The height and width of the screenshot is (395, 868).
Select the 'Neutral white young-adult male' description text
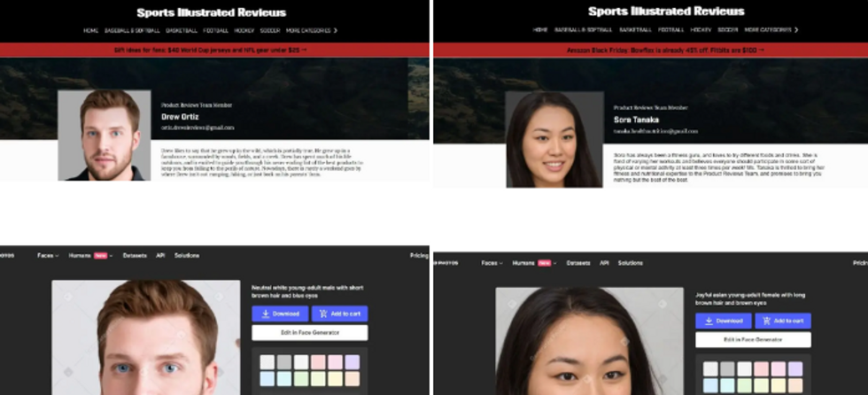pyautogui.click(x=307, y=291)
